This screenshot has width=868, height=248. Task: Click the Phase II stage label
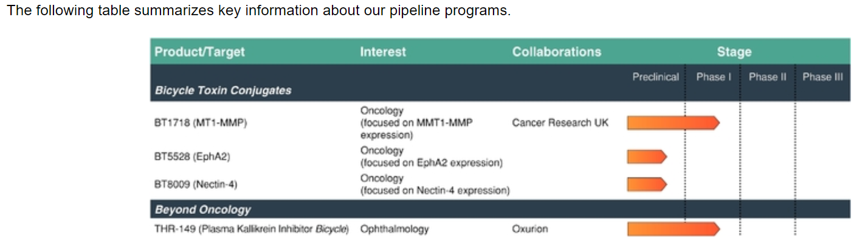(x=767, y=77)
